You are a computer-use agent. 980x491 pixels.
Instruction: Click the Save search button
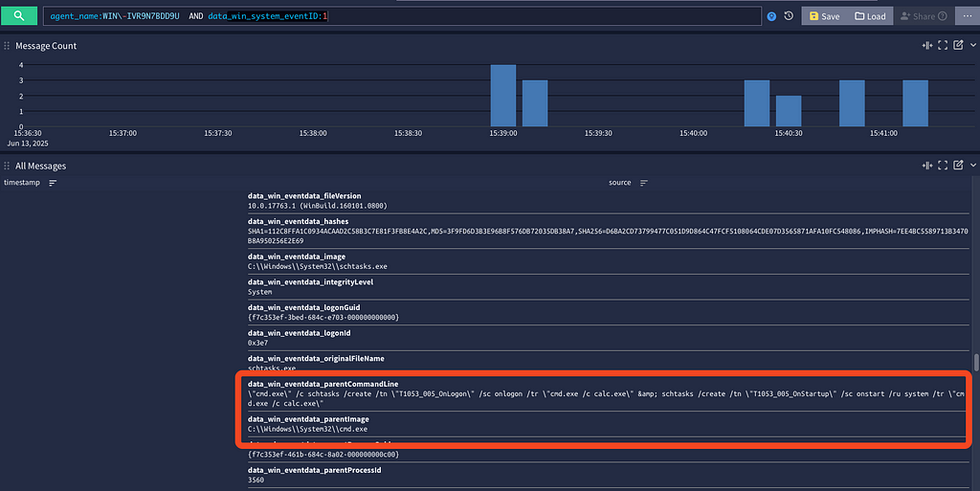tap(824, 16)
